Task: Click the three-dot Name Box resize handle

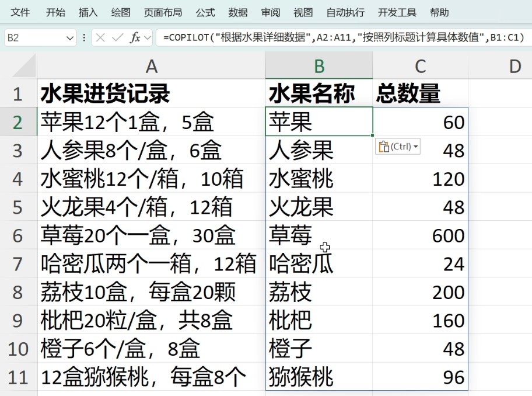Action: coord(85,37)
